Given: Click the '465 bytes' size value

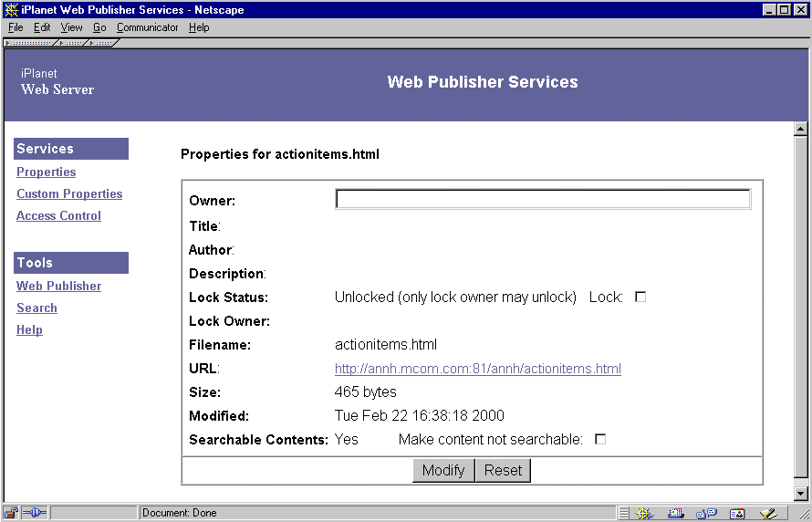Looking at the screenshot, I should (x=366, y=392).
